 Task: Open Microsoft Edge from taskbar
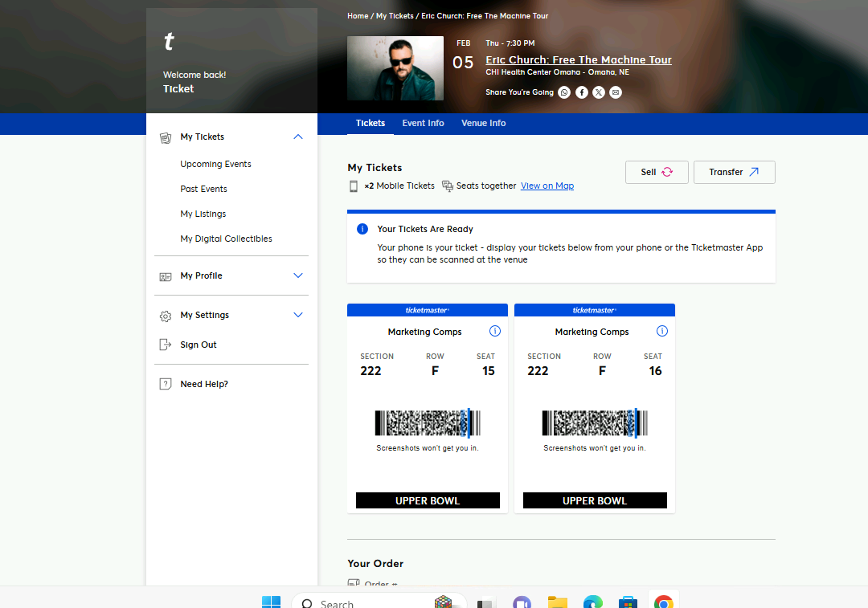[x=593, y=602]
